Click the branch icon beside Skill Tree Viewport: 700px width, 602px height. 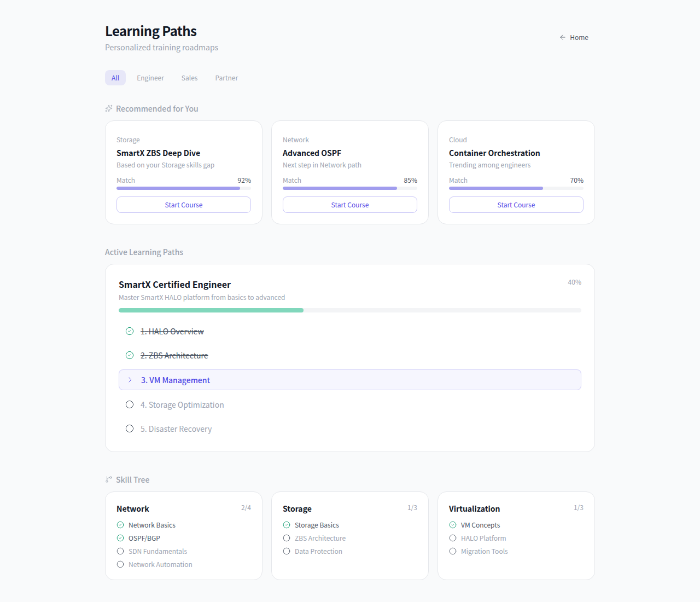[x=109, y=479]
